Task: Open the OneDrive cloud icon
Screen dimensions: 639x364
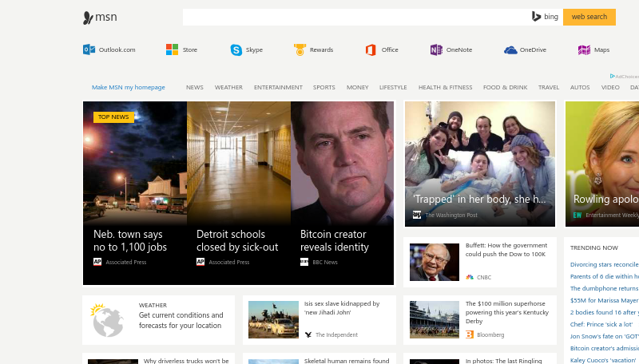Action: click(510, 49)
